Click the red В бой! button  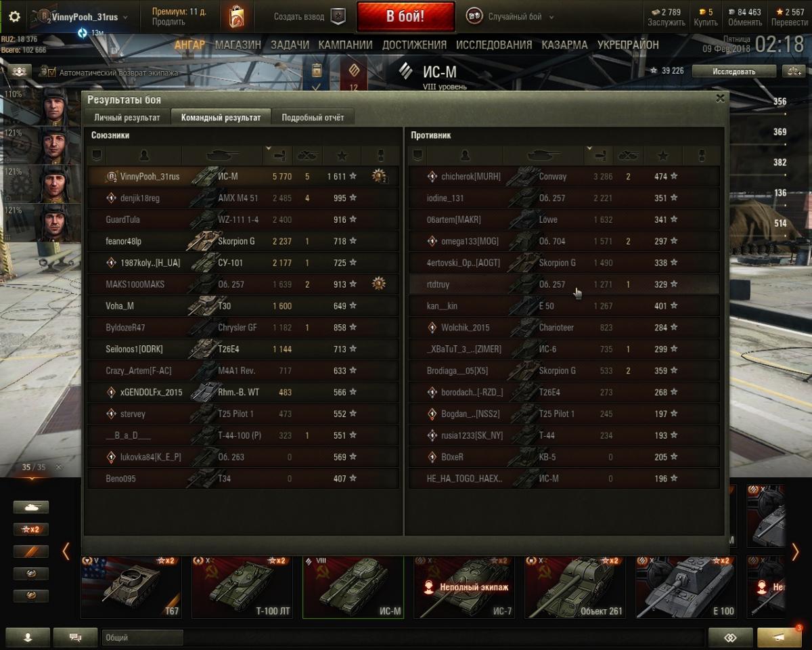(x=405, y=17)
